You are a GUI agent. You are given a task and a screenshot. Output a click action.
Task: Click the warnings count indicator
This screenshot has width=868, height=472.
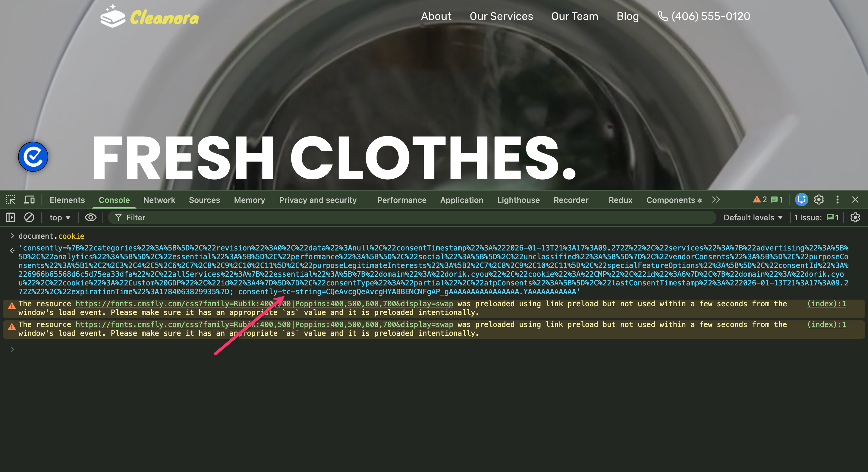pos(760,200)
